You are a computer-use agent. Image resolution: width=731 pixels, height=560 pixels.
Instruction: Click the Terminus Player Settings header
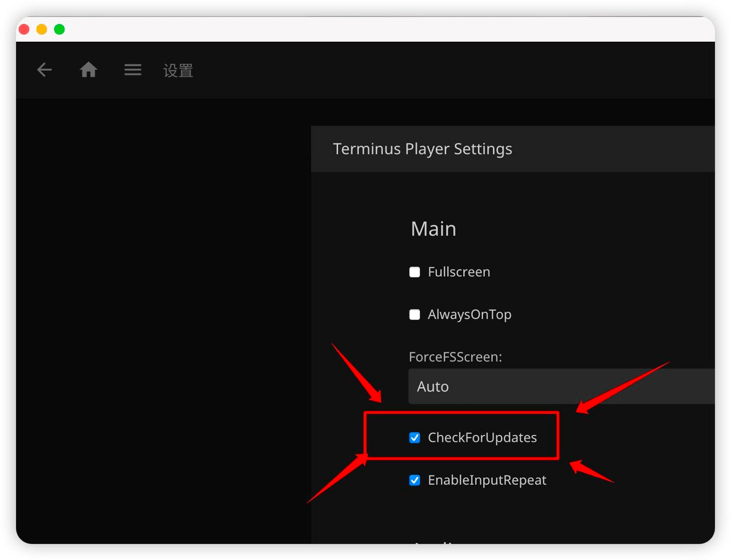[x=422, y=149]
